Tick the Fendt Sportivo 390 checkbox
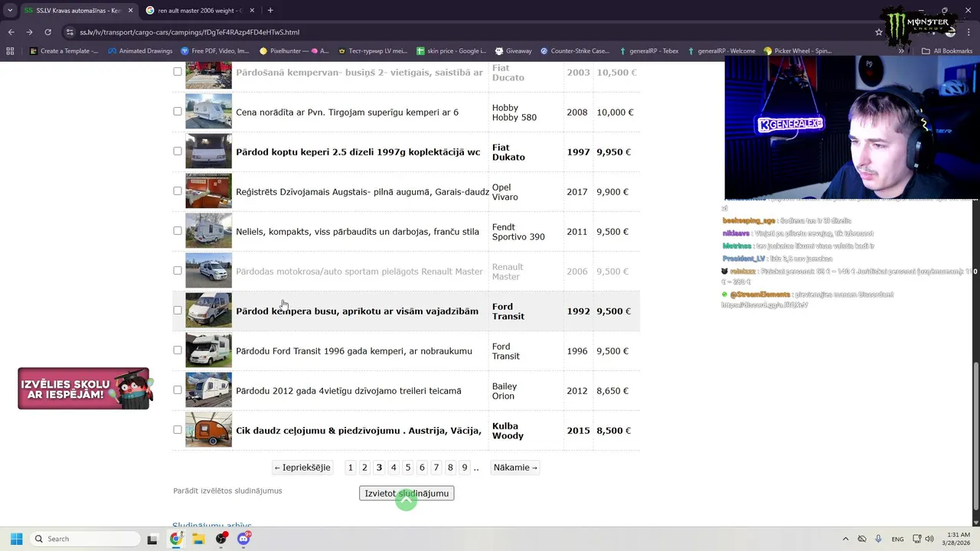The height and width of the screenshot is (551, 980). [178, 230]
